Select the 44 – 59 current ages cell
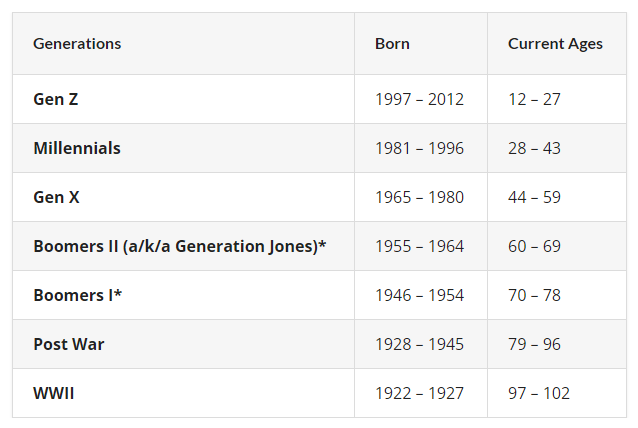The image size is (638, 428). point(534,197)
